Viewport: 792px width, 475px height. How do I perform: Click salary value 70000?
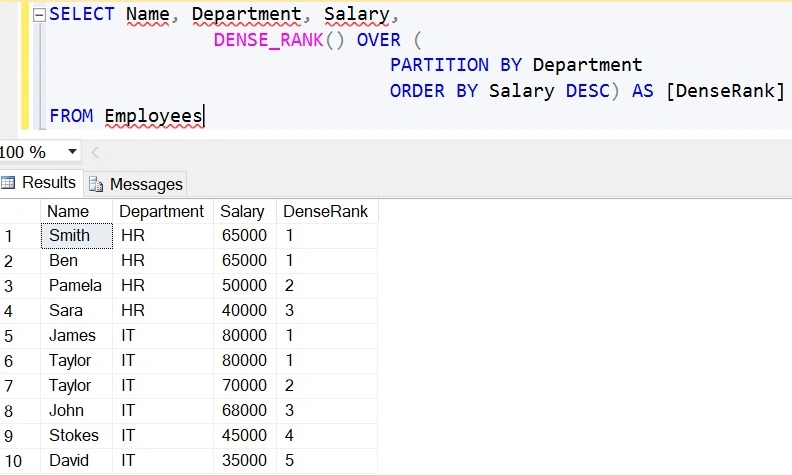click(244, 386)
